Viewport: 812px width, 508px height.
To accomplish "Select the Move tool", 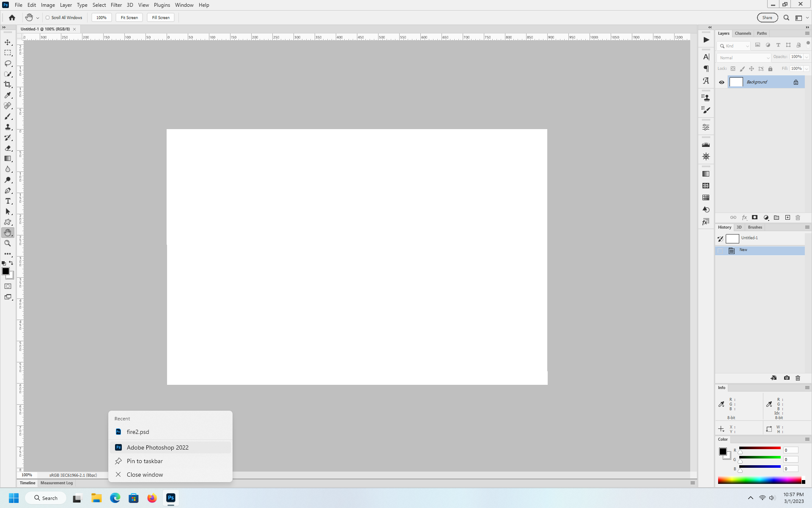I will 8,42.
